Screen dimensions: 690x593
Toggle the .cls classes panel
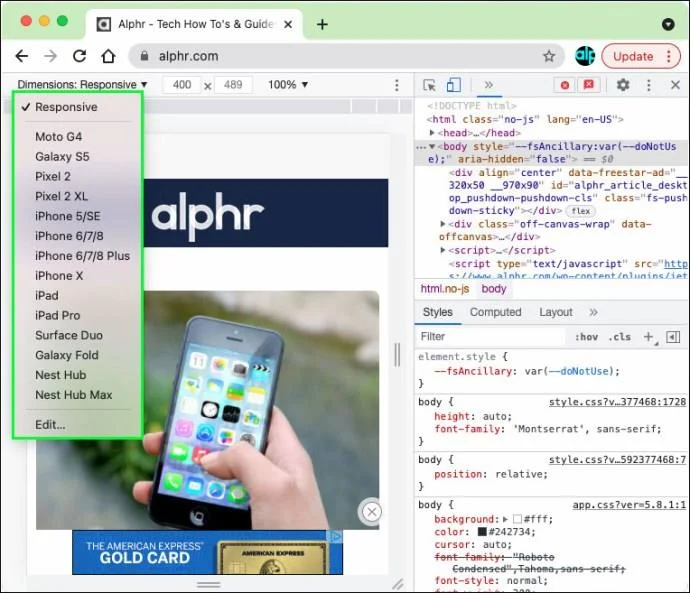[620, 337]
